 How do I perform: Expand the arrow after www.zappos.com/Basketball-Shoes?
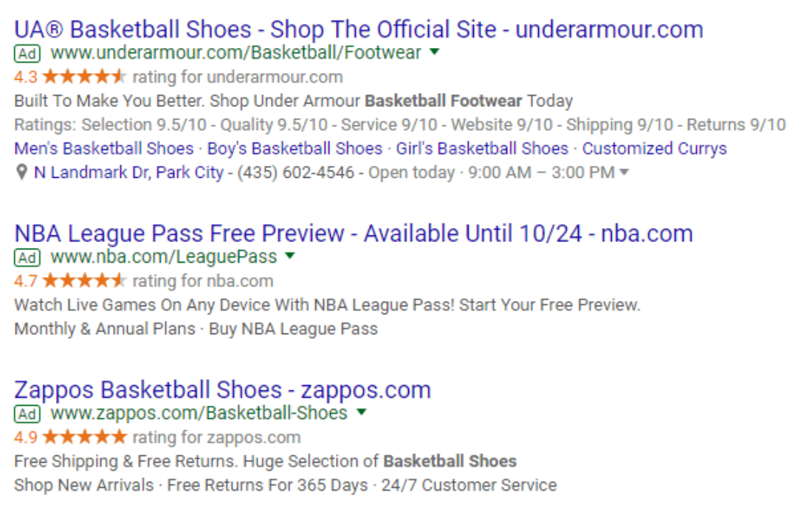(362, 412)
